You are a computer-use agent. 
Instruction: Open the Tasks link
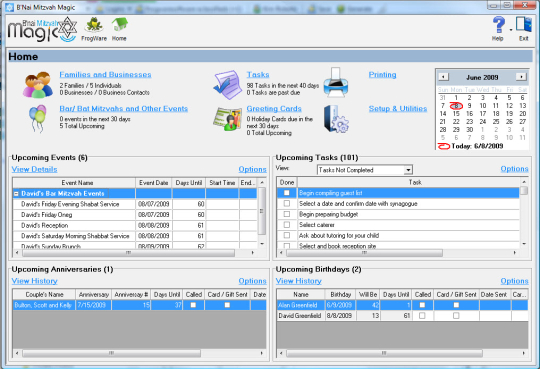[x=258, y=75]
